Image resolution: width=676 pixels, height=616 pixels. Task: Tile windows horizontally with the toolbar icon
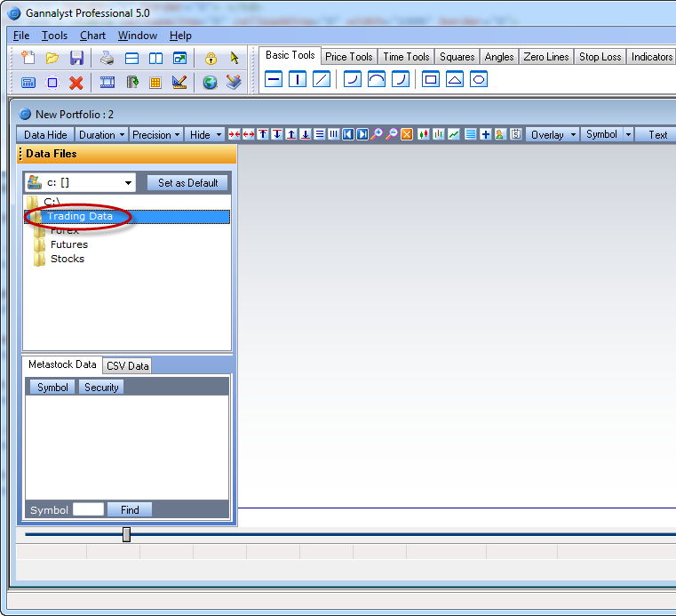[x=131, y=58]
